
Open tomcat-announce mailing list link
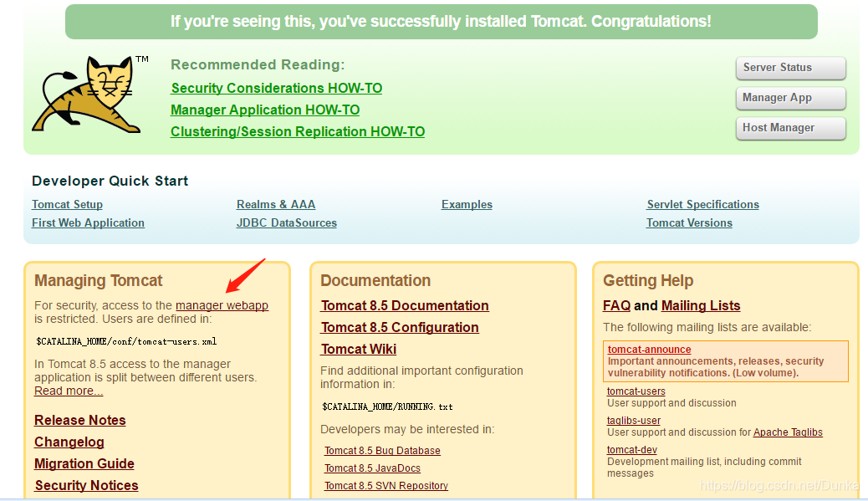tap(650, 350)
